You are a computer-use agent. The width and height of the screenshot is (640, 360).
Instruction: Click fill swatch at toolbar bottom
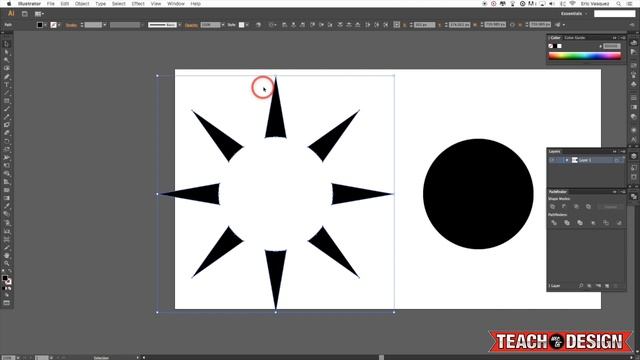point(5,278)
